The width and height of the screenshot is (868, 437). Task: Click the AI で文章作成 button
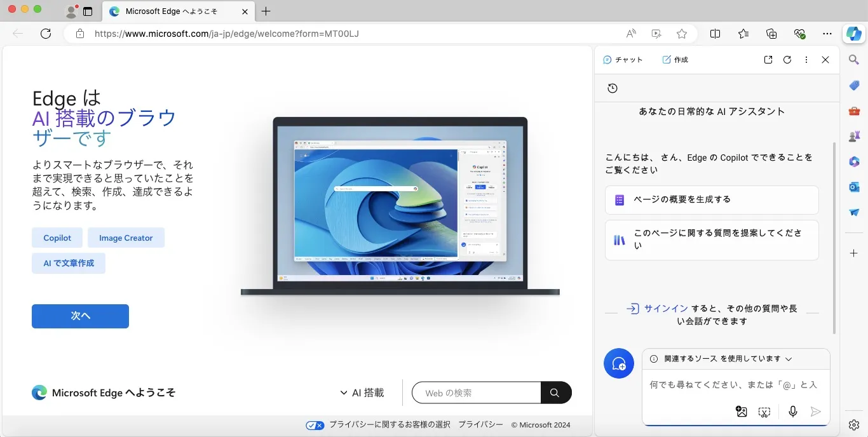click(69, 263)
